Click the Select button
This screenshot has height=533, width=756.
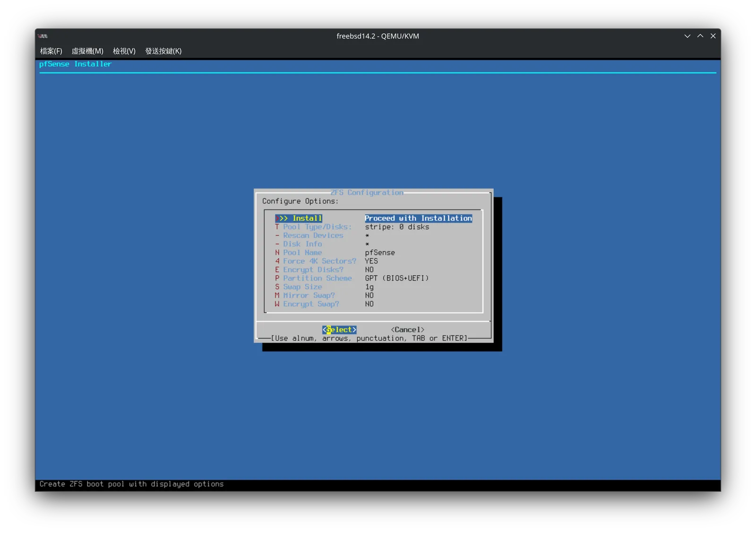[339, 330]
